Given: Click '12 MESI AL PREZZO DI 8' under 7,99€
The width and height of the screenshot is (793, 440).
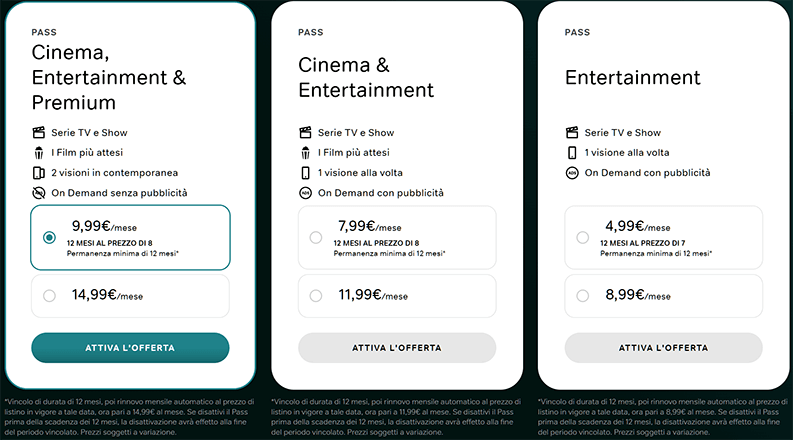Looking at the screenshot, I should coord(376,243).
